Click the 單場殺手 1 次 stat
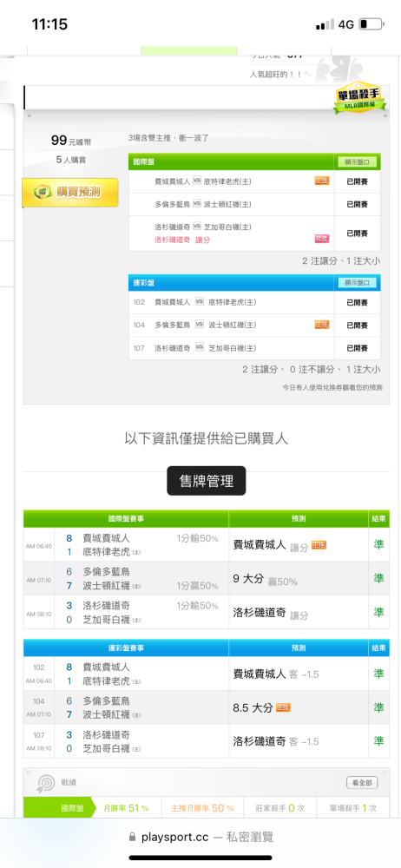Screen dimensions: 401x868 [x=352, y=807]
